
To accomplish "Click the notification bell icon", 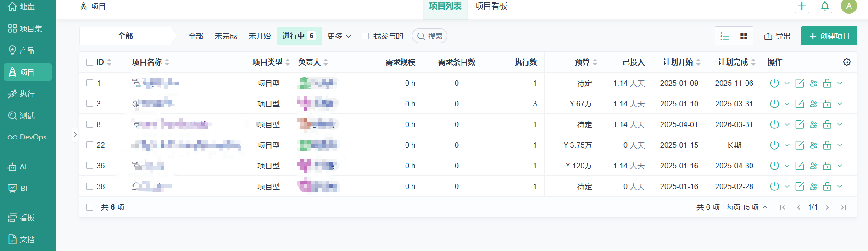I will coord(824,6).
